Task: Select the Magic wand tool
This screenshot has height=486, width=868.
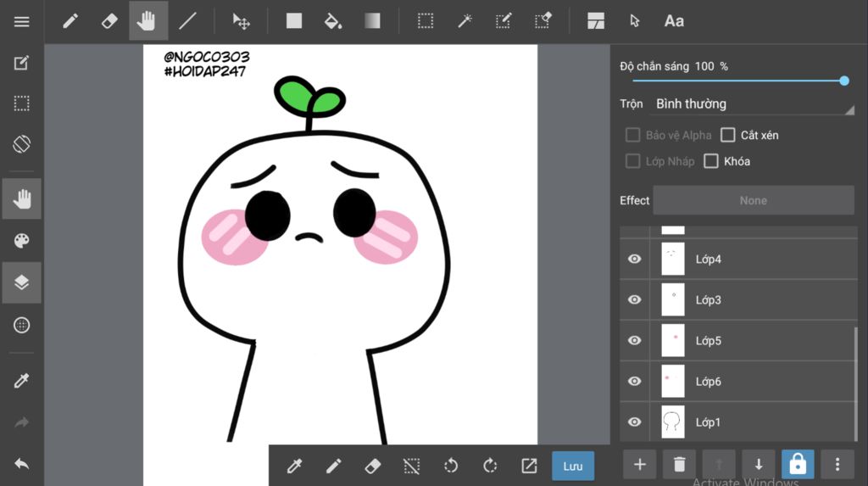Action: click(465, 21)
